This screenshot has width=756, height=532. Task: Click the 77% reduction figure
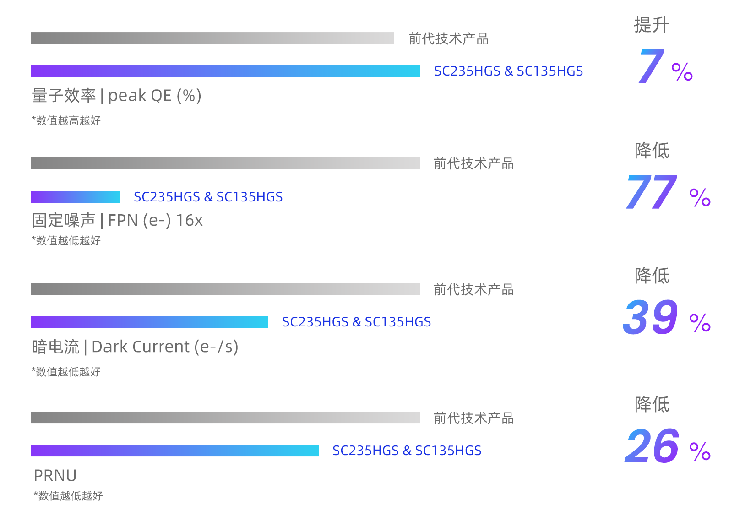668,192
